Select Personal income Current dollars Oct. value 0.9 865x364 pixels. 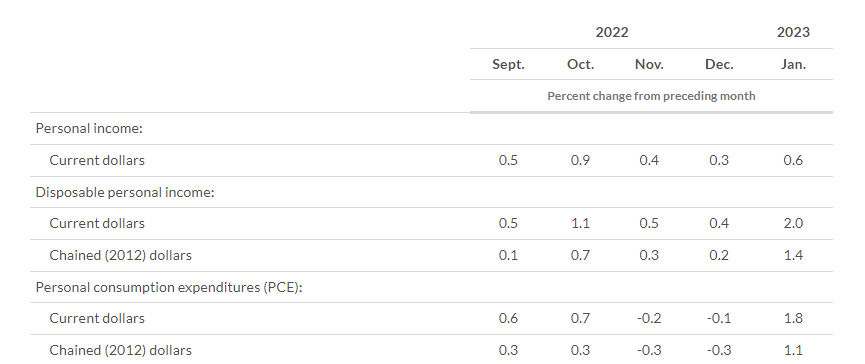click(x=580, y=160)
